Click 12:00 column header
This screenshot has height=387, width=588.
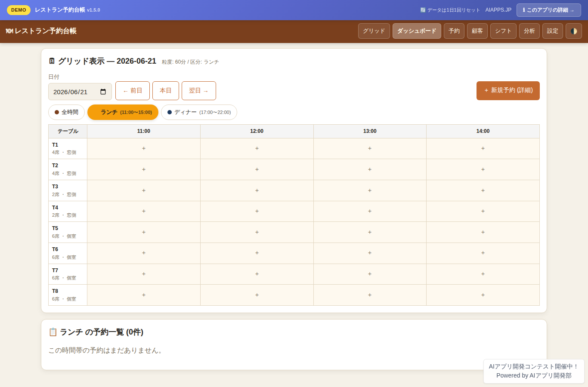point(257,131)
